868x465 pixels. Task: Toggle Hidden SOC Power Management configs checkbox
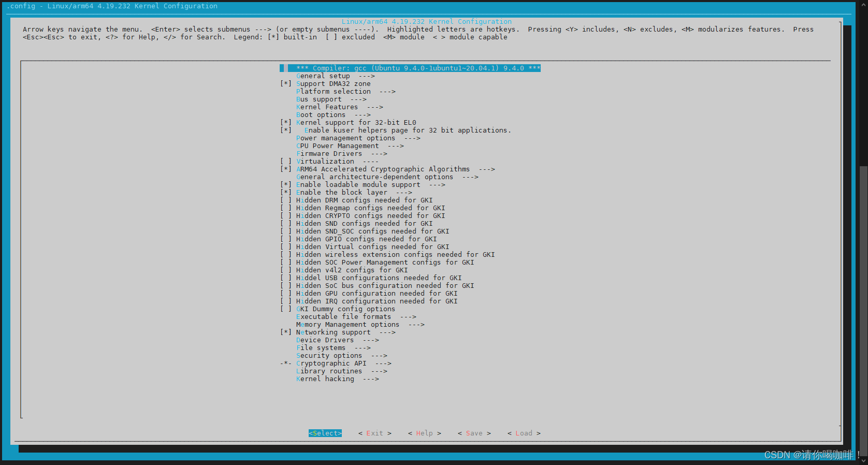point(286,263)
